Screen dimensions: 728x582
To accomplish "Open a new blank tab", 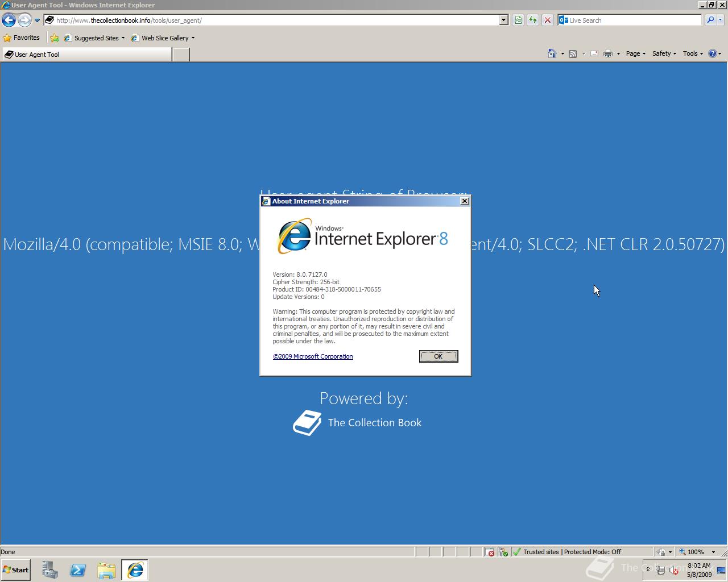I will pos(181,55).
